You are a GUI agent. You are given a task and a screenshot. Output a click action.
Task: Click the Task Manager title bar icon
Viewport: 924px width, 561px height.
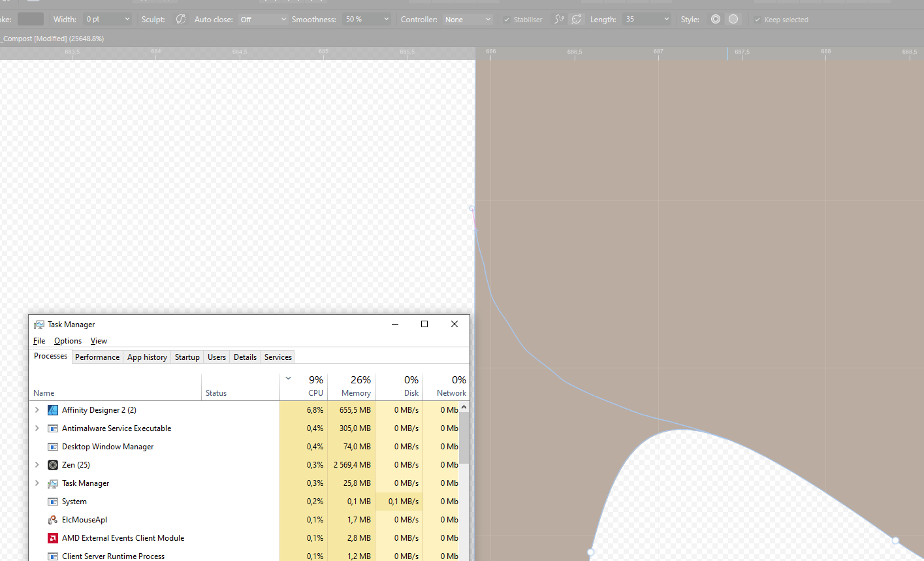coord(39,325)
